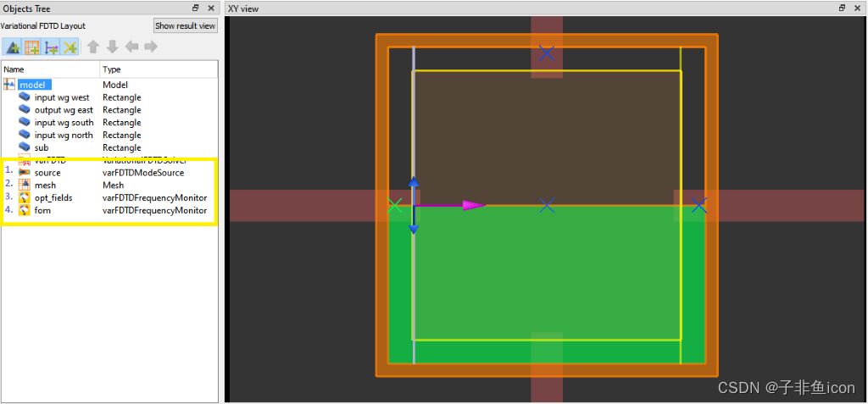Click the blue X marker at east waveguide
Screen dimensions: 868x404
[x=699, y=206]
